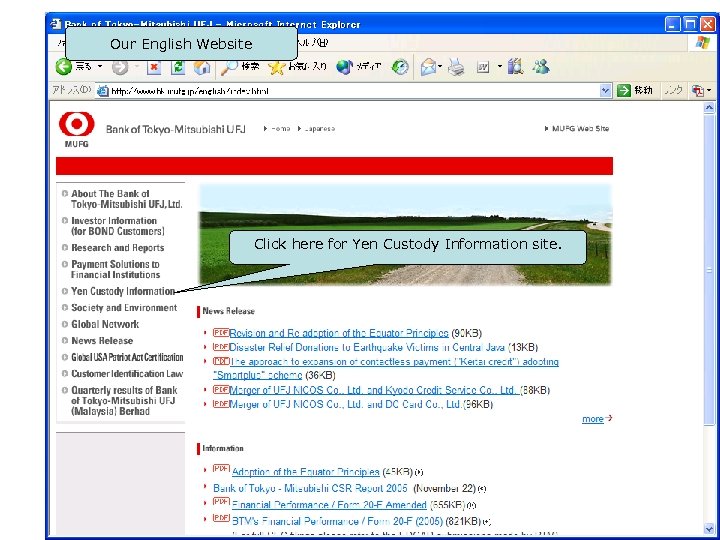Click the page icon in the address bar
Image resolution: width=720 pixels, height=540 pixels.
click(103, 91)
